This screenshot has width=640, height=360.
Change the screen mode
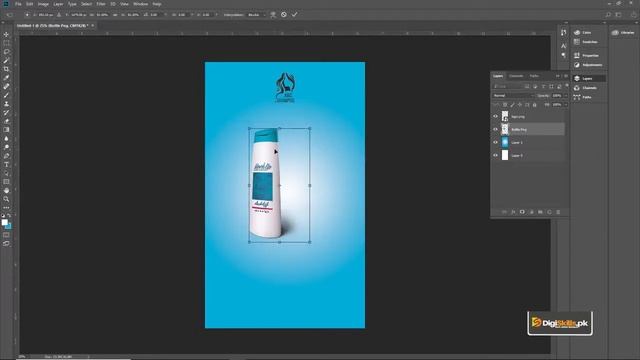pos(6,243)
